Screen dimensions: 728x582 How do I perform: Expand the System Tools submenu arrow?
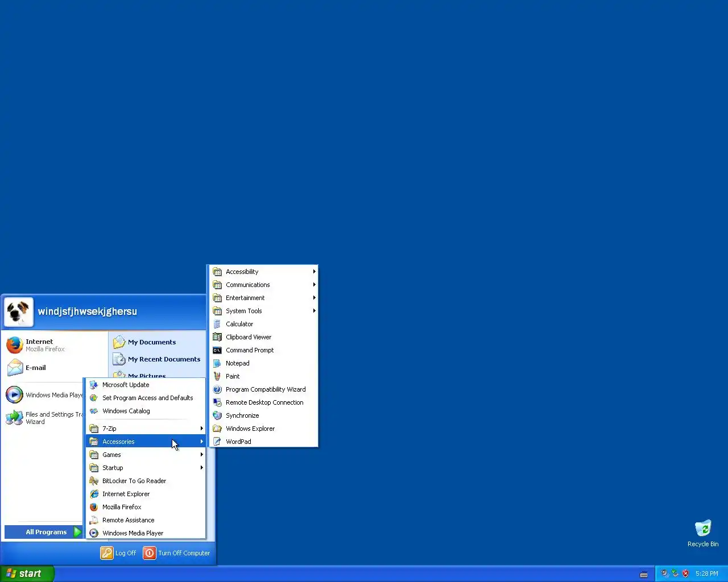(314, 311)
